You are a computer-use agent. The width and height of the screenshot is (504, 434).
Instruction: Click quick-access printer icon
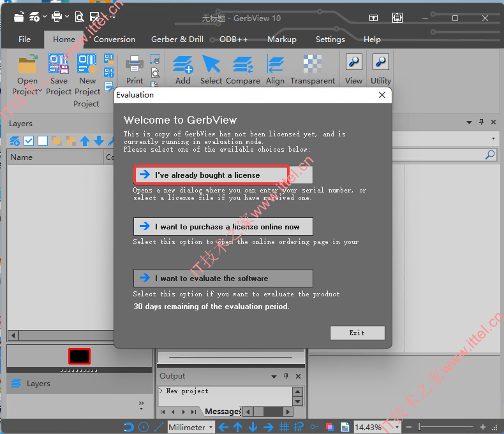pyautogui.click(x=57, y=17)
